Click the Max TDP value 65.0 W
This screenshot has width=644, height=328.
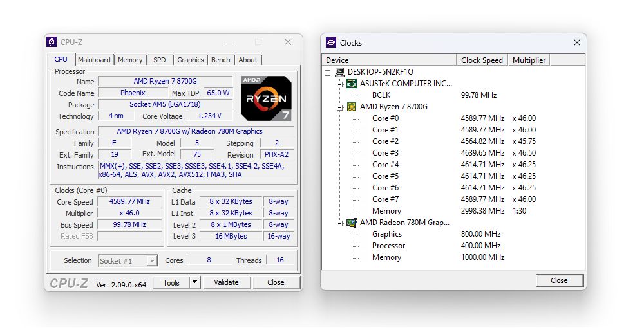[218, 93]
